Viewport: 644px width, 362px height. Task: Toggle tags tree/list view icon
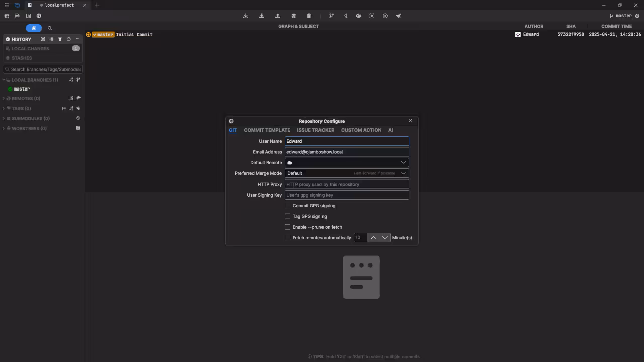[x=64, y=108]
